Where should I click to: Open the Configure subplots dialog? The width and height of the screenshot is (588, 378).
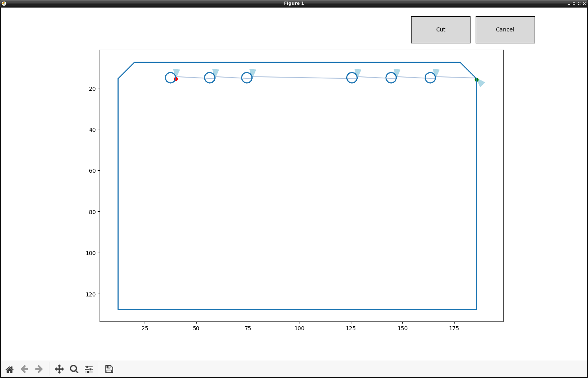pyautogui.click(x=89, y=369)
